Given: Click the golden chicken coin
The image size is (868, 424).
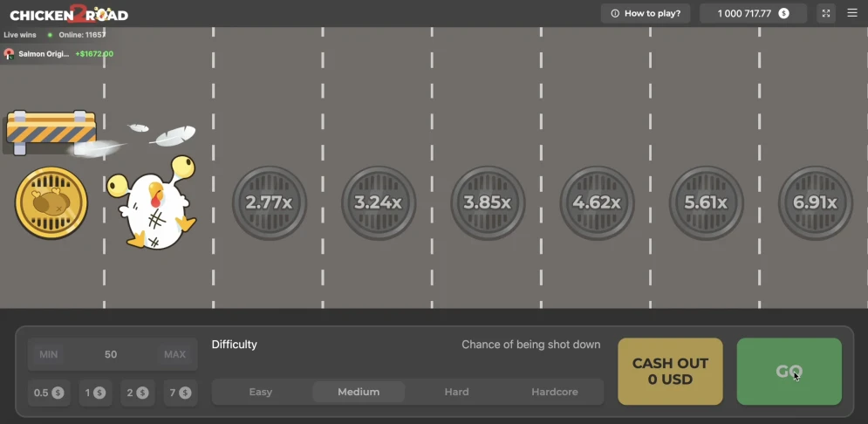Looking at the screenshot, I should (x=51, y=203).
